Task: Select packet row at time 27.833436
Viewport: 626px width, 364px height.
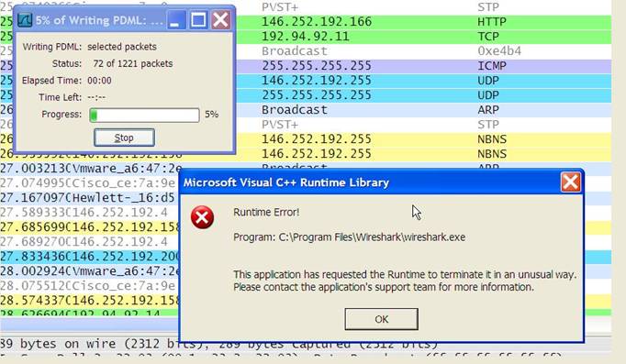Action: pyautogui.click(x=89, y=257)
